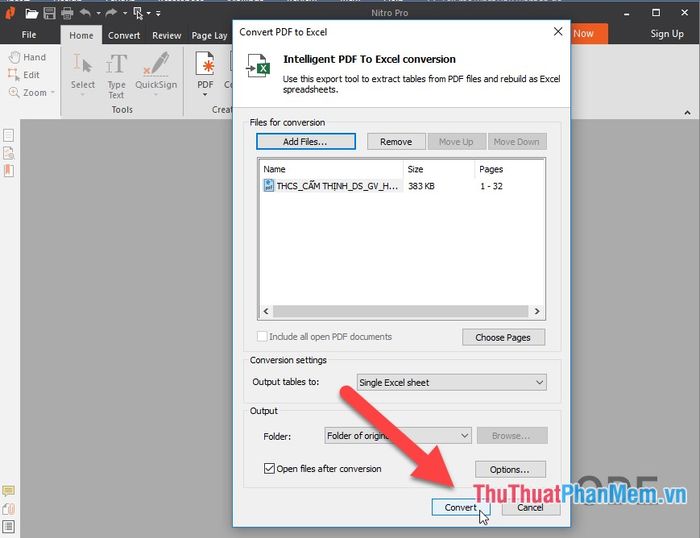
Task: Click the bottom-most sidebar panel icon
Action: tap(8, 527)
